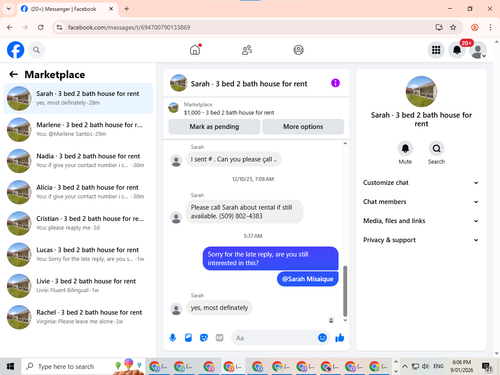Open the Notifications bell with 20+ badge

point(457,50)
